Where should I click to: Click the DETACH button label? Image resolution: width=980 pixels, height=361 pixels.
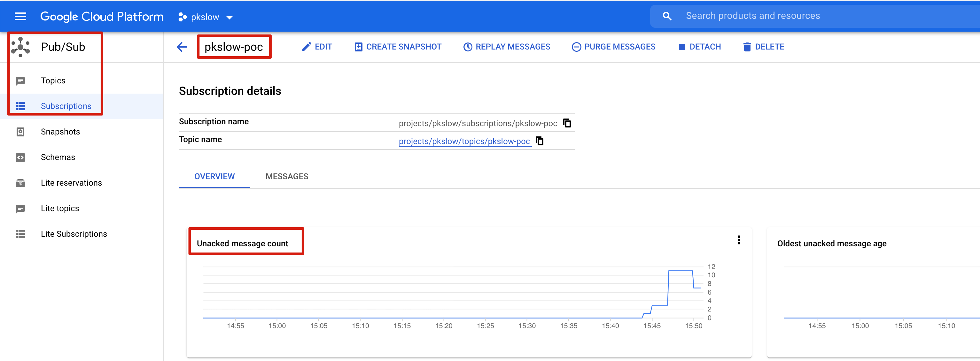[705, 47]
